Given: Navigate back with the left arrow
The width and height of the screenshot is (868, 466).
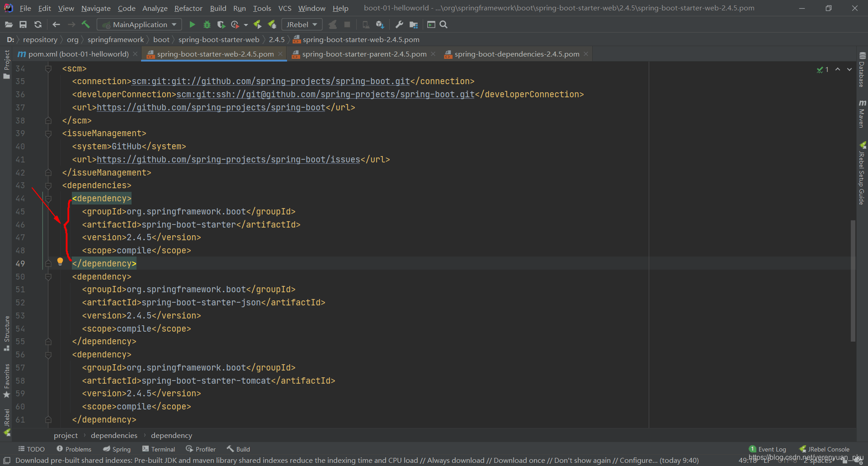Looking at the screenshot, I should (56, 24).
